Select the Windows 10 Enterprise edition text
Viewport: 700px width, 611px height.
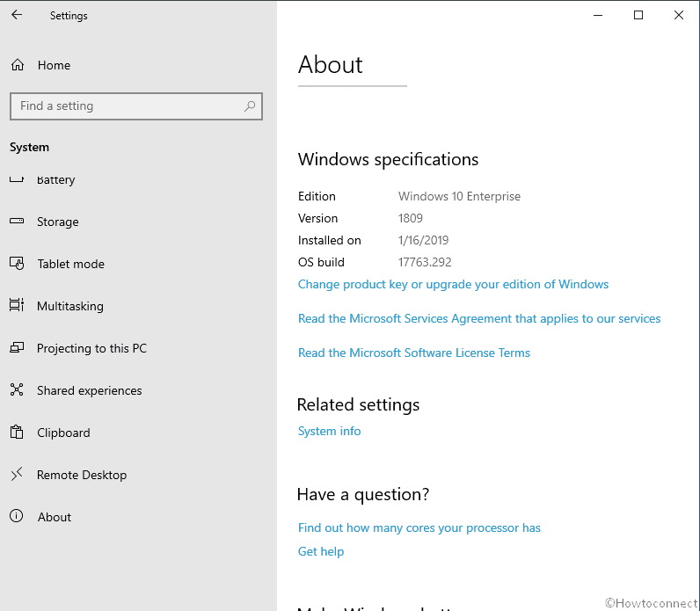[459, 196]
